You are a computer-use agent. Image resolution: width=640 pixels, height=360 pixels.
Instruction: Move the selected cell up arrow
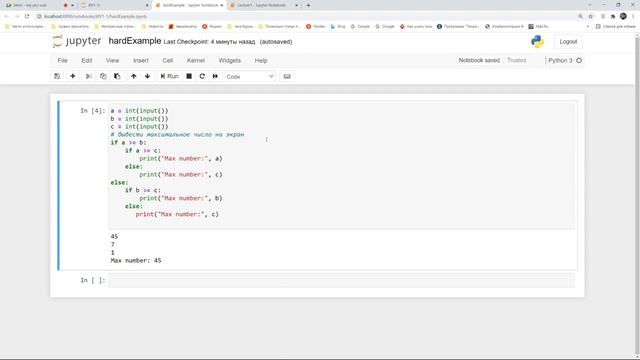[133, 76]
